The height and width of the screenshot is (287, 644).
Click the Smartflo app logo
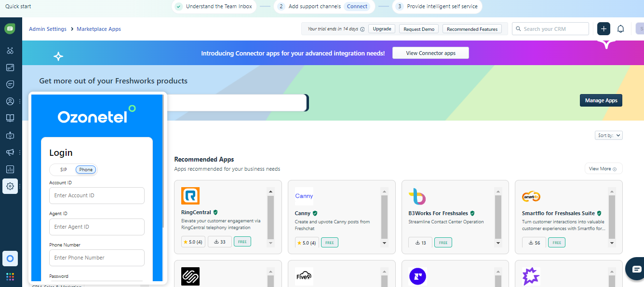[x=531, y=196]
